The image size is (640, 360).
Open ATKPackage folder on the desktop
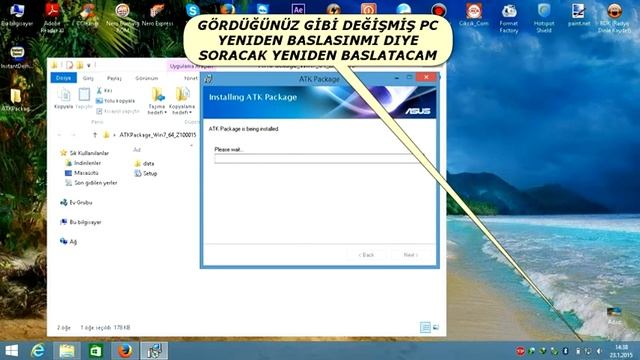[x=16, y=100]
